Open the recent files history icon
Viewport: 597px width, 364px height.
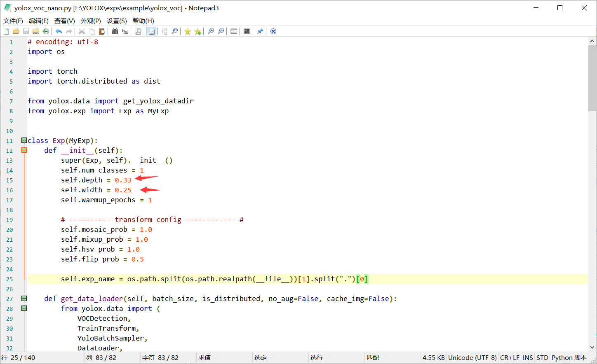pyautogui.click(x=46, y=31)
